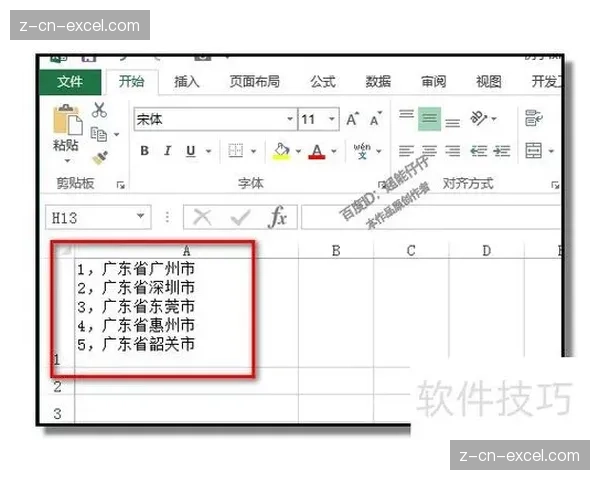Open the 文件 File tab
The height and width of the screenshot is (480, 600).
tap(70, 82)
